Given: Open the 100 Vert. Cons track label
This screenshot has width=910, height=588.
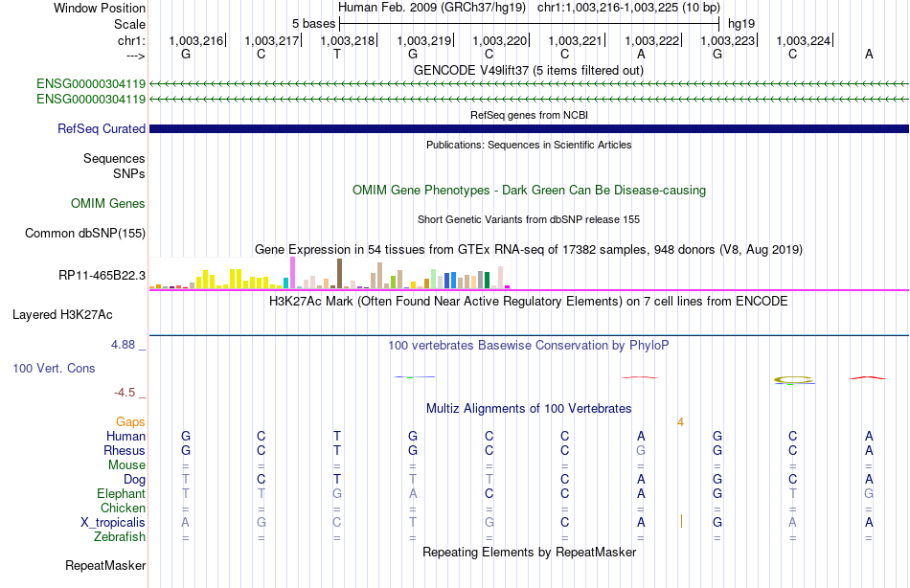Looking at the screenshot, I should pos(54,368).
